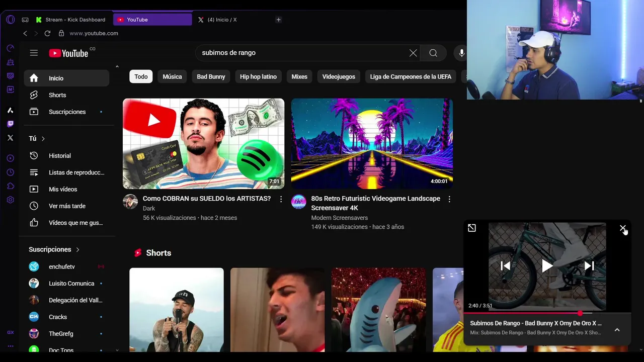This screenshot has width=644, height=362.
Task: Collapse the sidebar scroll up arrow
Action: coord(117,66)
